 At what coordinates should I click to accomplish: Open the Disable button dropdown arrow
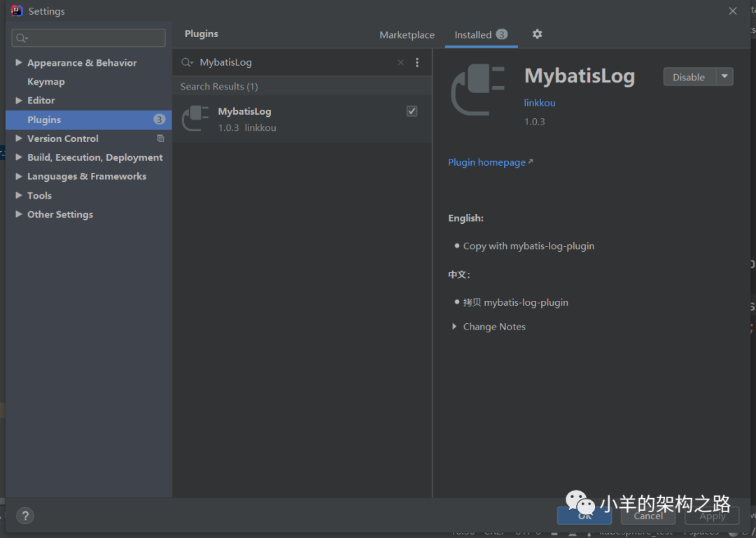[x=724, y=77]
